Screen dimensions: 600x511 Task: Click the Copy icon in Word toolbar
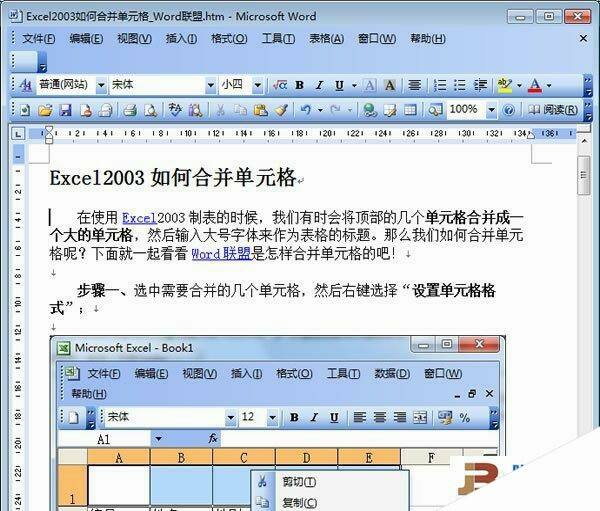(240, 111)
